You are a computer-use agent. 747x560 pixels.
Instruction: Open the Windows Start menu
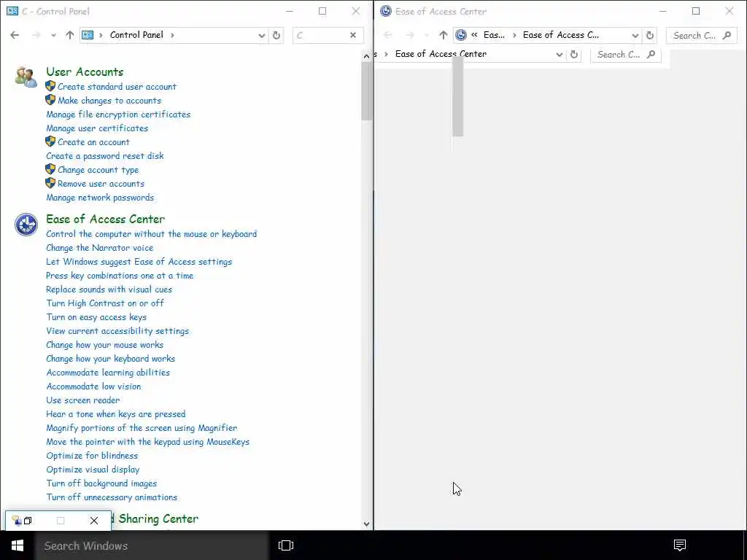(x=18, y=545)
